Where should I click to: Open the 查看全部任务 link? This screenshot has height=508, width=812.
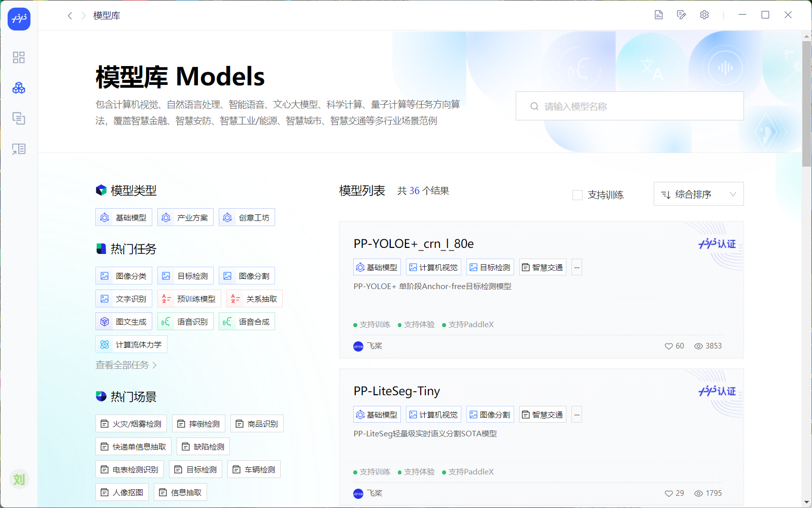tap(124, 365)
